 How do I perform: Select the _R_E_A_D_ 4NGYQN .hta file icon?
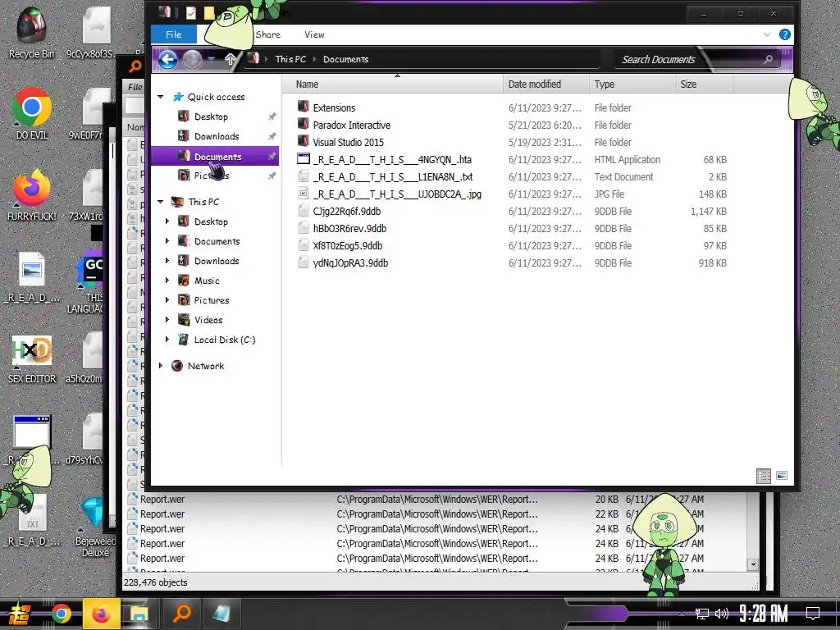click(304, 159)
